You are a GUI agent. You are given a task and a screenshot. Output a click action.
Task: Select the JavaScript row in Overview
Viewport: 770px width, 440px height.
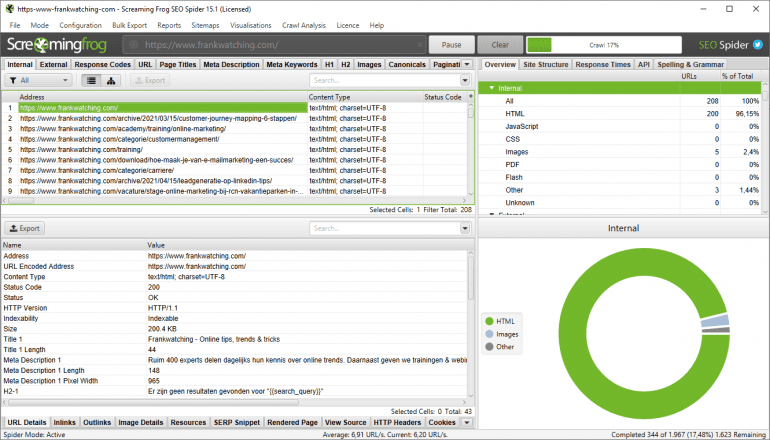tap(620, 126)
